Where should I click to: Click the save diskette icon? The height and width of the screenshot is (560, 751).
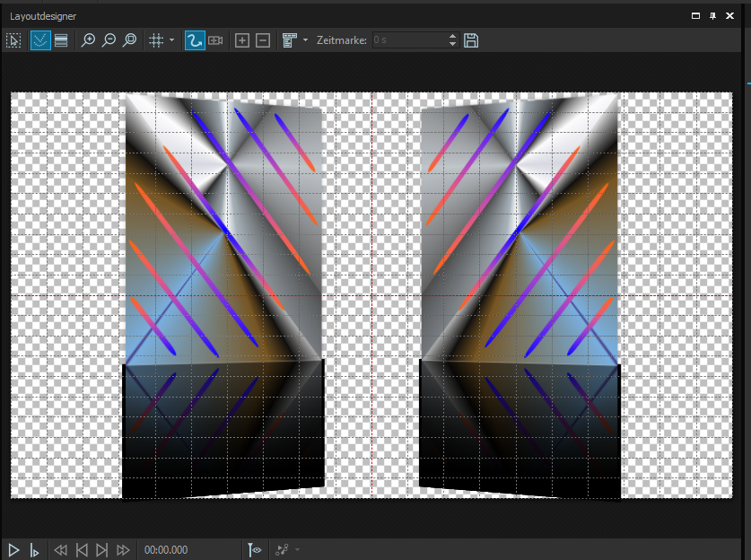[471, 40]
